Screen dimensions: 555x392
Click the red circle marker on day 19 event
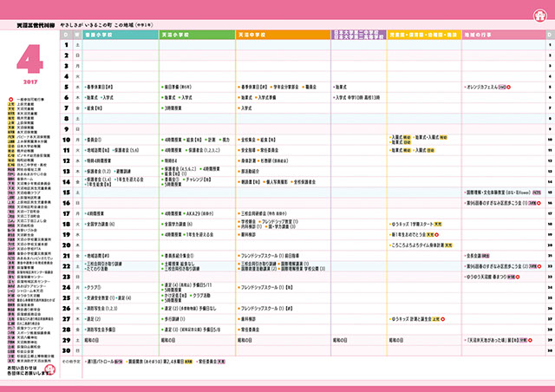437,235
